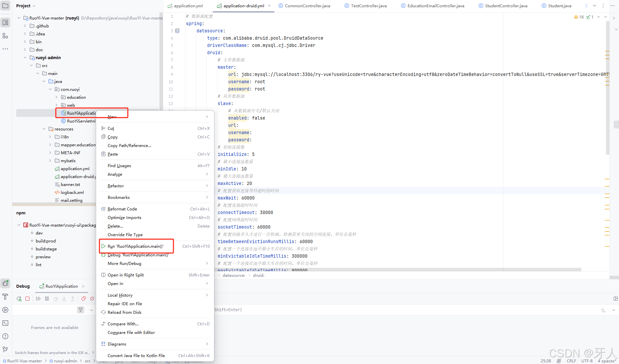Open the Structure components sidebar icon
The width and height of the screenshot is (619, 364).
[5, 36]
